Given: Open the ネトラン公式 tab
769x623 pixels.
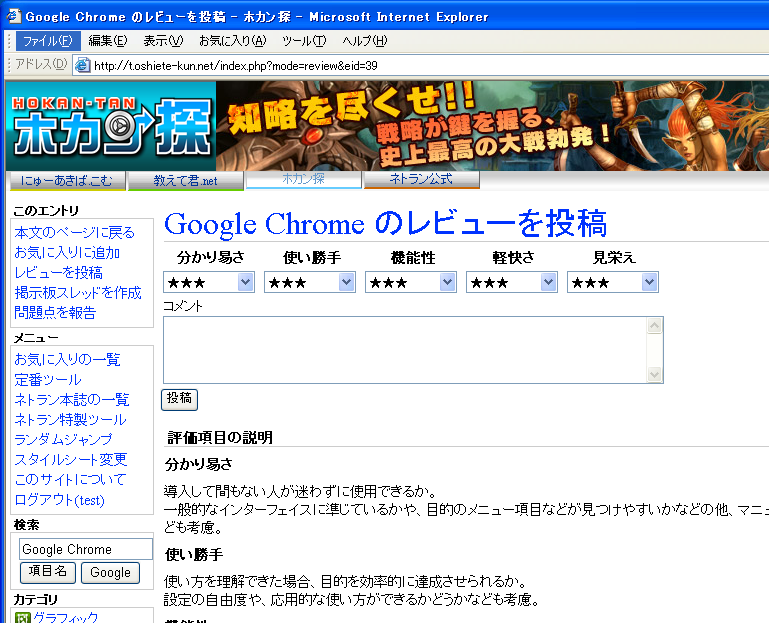Looking at the screenshot, I should [421, 179].
